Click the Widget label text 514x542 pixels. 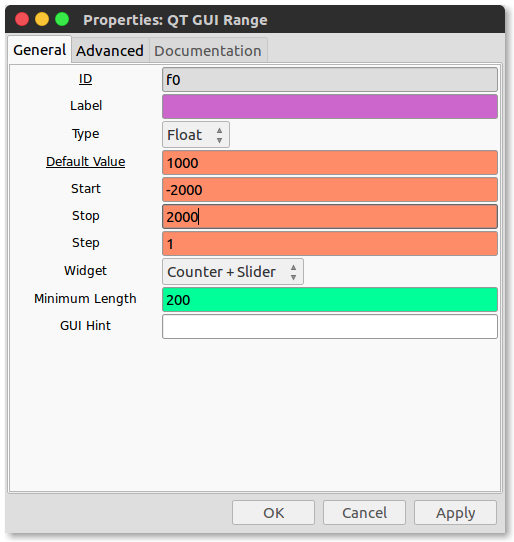coord(85,271)
